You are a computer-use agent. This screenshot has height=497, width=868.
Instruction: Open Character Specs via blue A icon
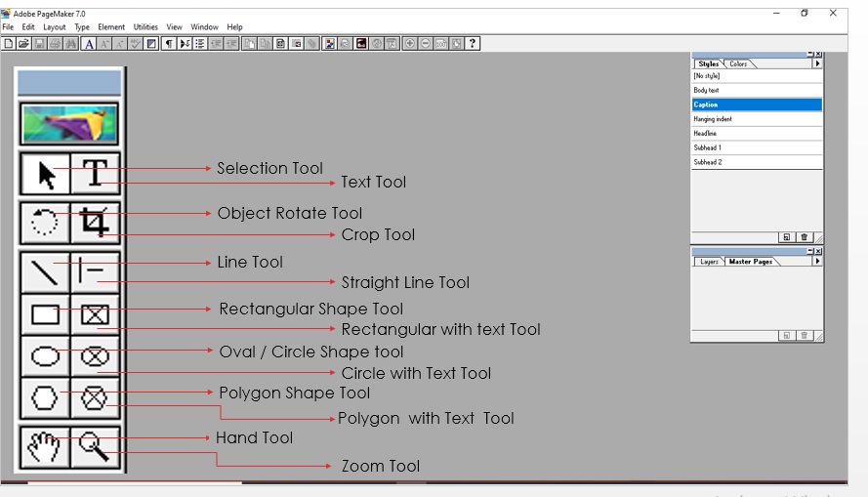tap(89, 44)
